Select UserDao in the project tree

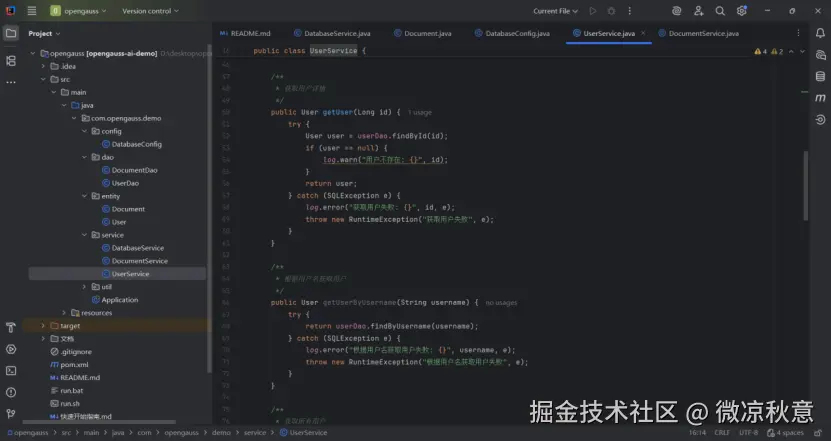pos(120,183)
